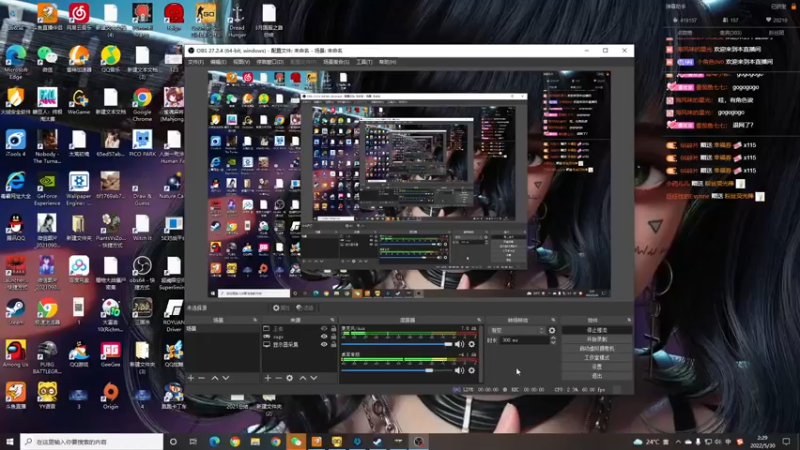Open Among Us desktop icon

[15, 354]
